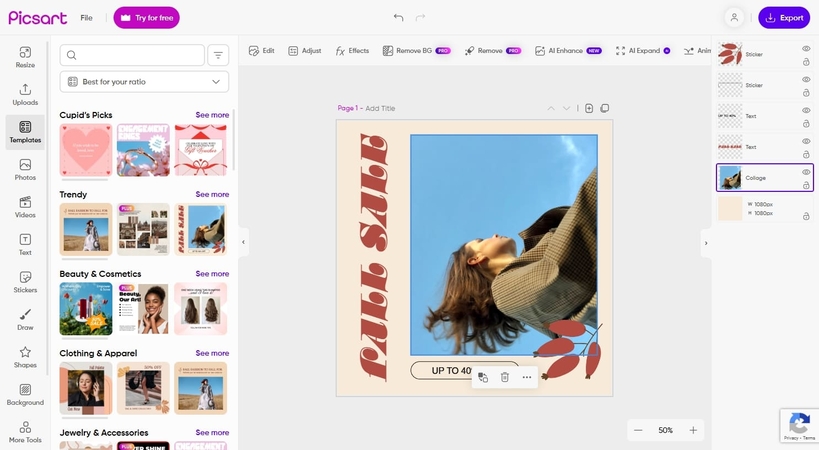The image size is (819, 450).
Task: Lock the top Sticker layer
Action: [806, 62]
